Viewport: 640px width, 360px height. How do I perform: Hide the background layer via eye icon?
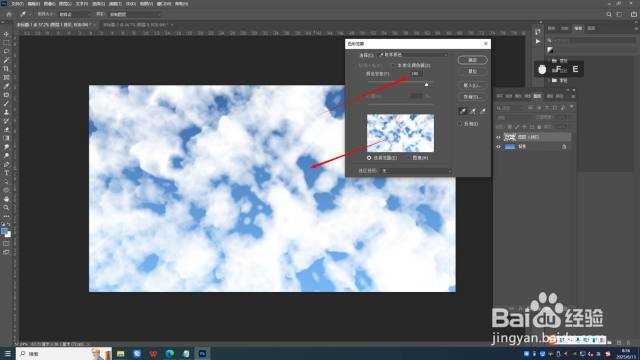pyautogui.click(x=498, y=147)
